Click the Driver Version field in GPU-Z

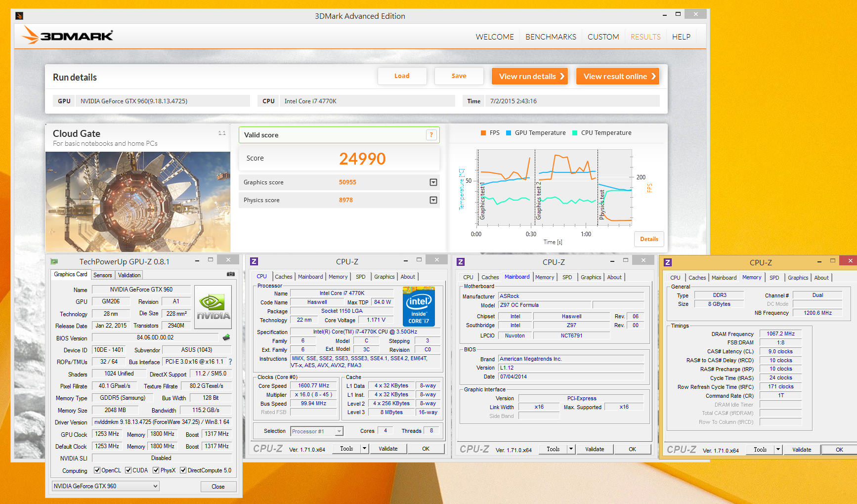(x=162, y=422)
